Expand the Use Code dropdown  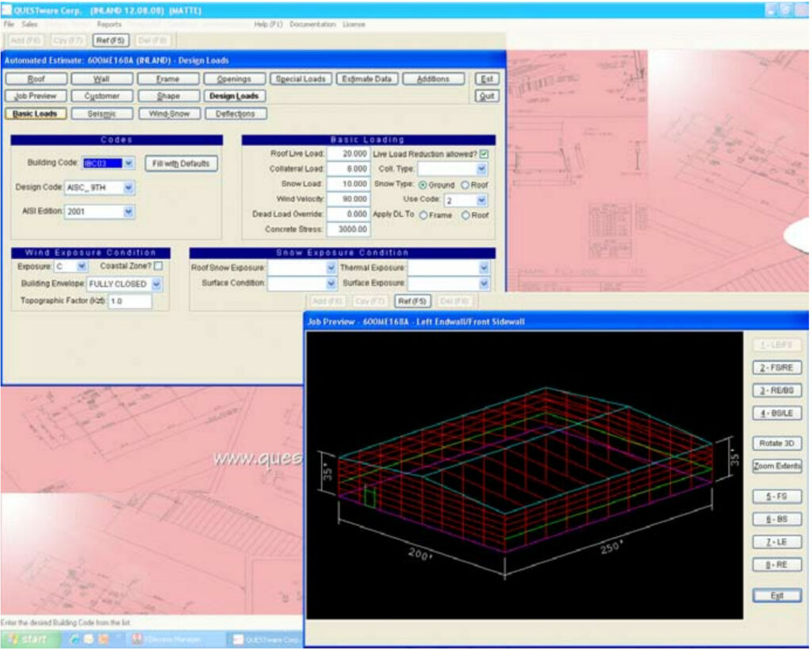[x=481, y=200]
